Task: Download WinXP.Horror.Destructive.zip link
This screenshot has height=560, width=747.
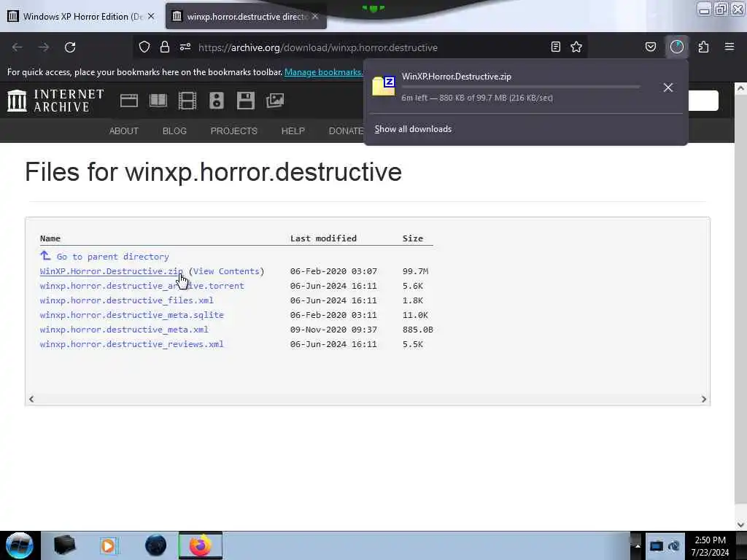Action: [112, 271]
